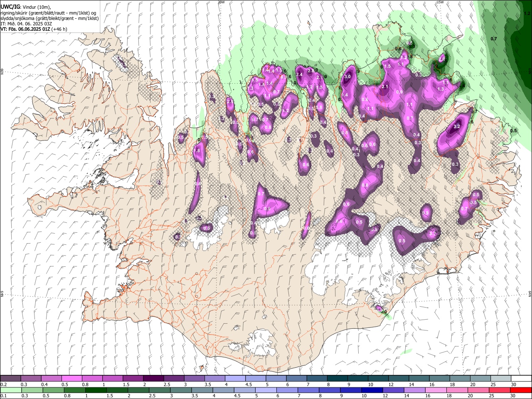Click the 30 label under the upper legend

pos(514,384)
